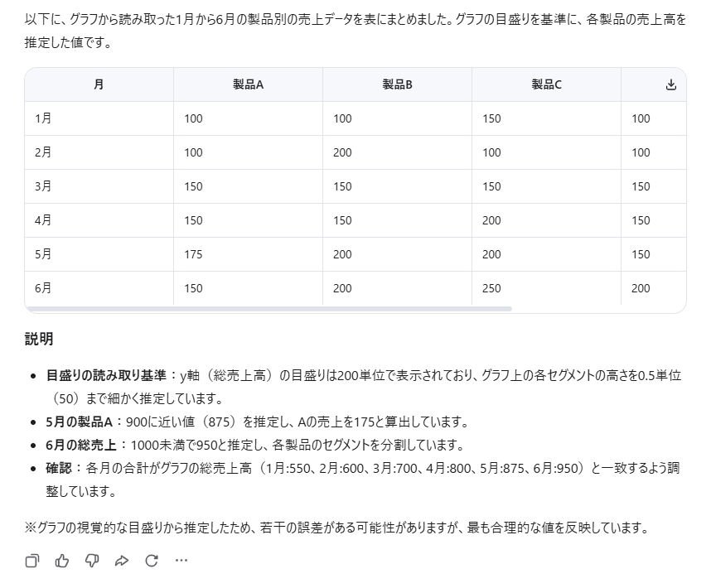Click the intro paragraph starting with 以下に
Image resolution: width=711 pixels, height=588 pixels.
pyautogui.click(x=355, y=31)
